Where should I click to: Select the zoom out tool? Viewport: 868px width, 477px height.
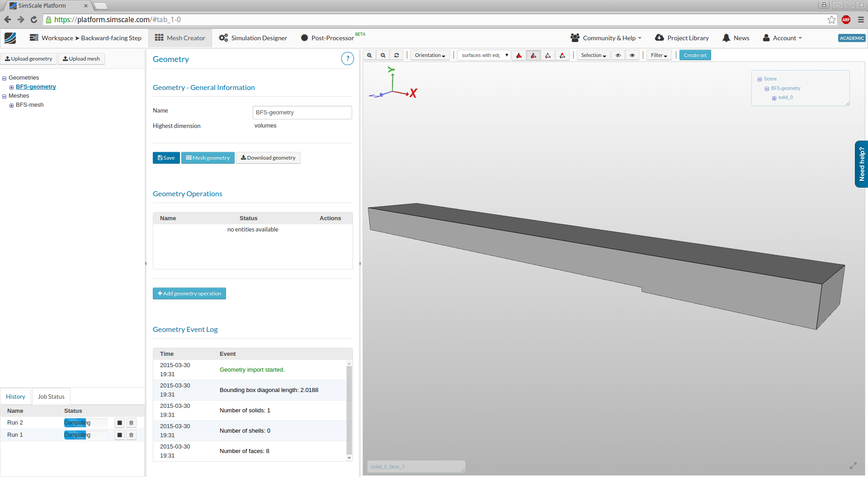tap(383, 55)
